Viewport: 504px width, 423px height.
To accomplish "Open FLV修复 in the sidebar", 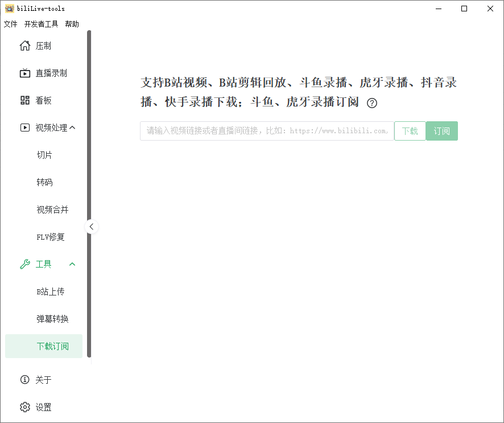I will pos(44,237).
